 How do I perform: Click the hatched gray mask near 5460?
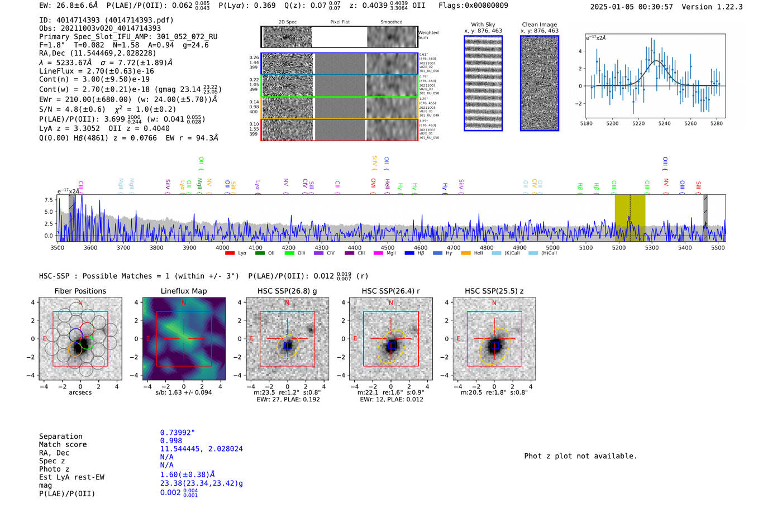click(705, 218)
